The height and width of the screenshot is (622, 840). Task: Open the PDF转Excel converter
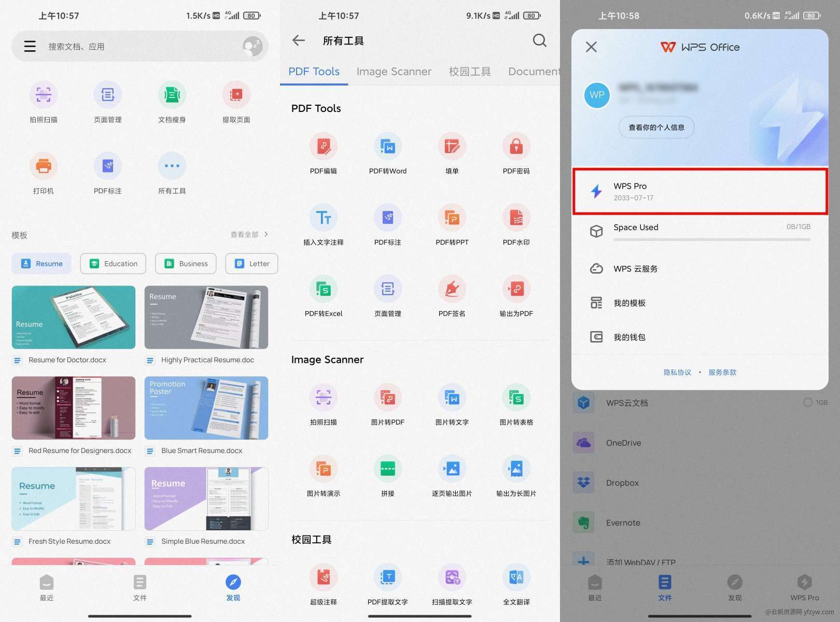(x=324, y=296)
